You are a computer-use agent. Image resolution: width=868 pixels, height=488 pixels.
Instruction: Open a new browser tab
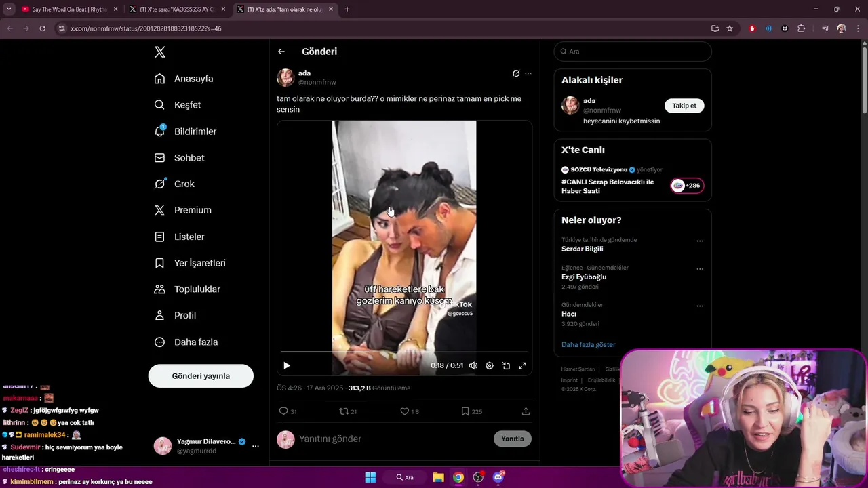(x=347, y=9)
